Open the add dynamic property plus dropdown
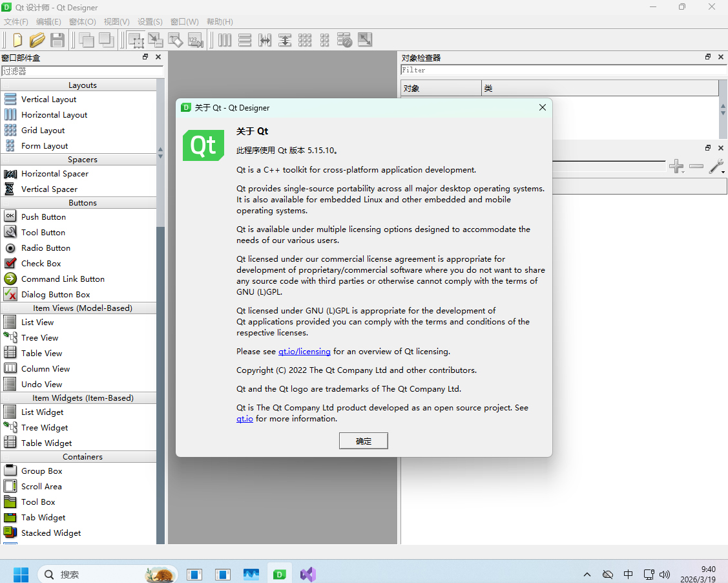Viewport: 728px width, 583px height. coord(676,166)
